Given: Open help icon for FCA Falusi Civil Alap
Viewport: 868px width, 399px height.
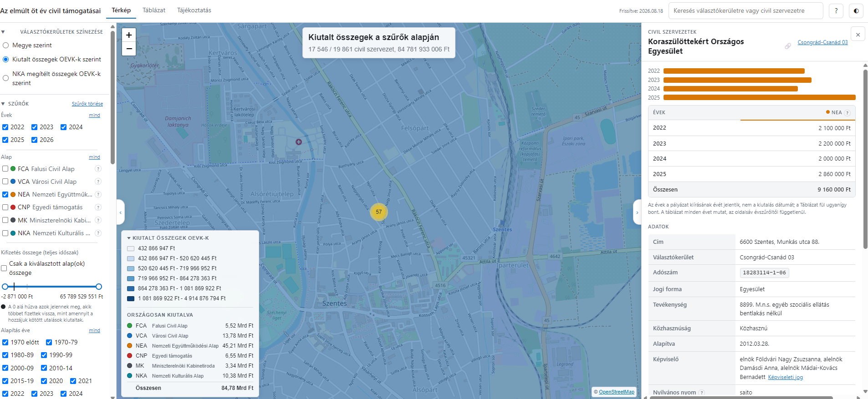Looking at the screenshot, I should coord(98,169).
